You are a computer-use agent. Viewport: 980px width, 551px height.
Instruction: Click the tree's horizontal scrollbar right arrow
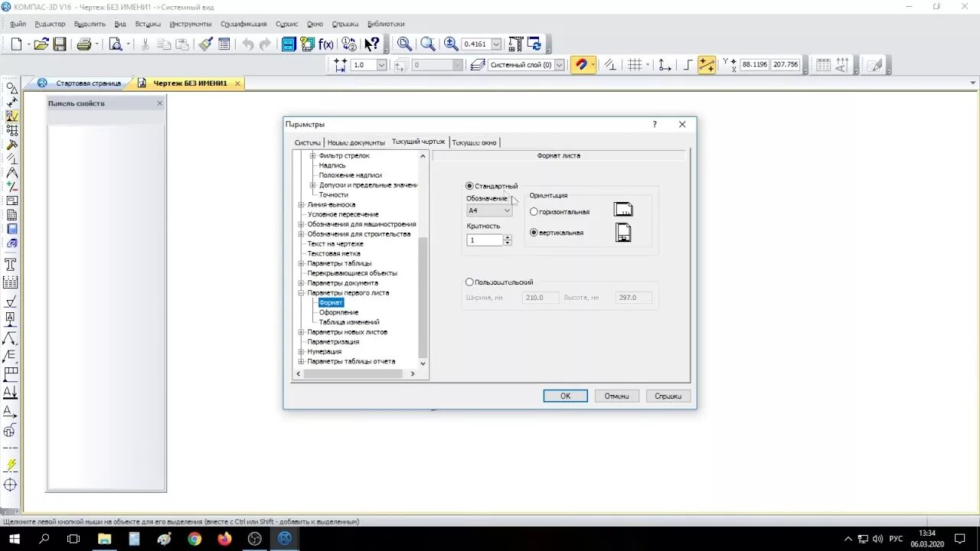pyautogui.click(x=413, y=373)
